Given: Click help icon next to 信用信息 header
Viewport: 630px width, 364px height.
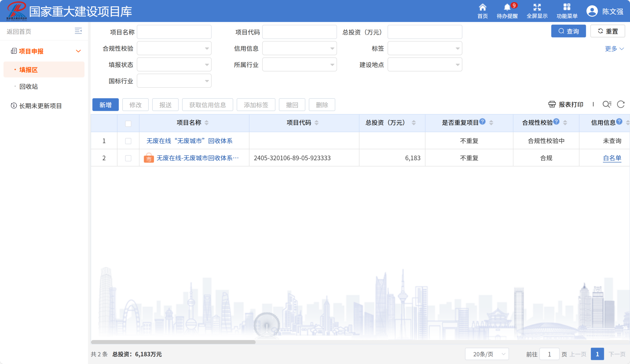Looking at the screenshot, I should tap(619, 122).
